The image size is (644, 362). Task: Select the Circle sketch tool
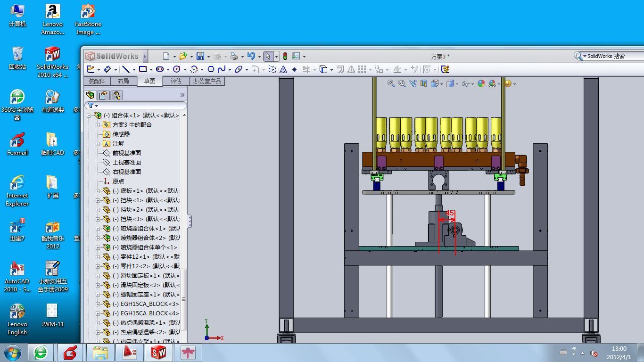click(176, 69)
